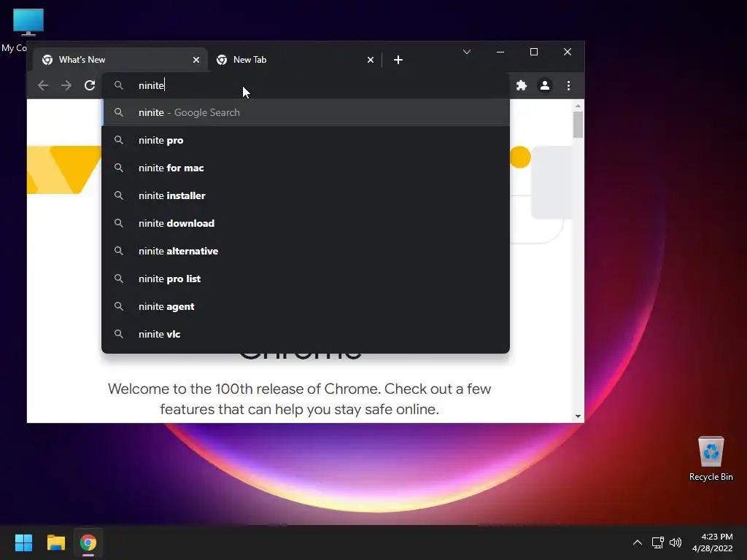The height and width of the screenshot is (560, 747).
Task: Open the Chrome profile avatar icon
Action: point(544,85)
